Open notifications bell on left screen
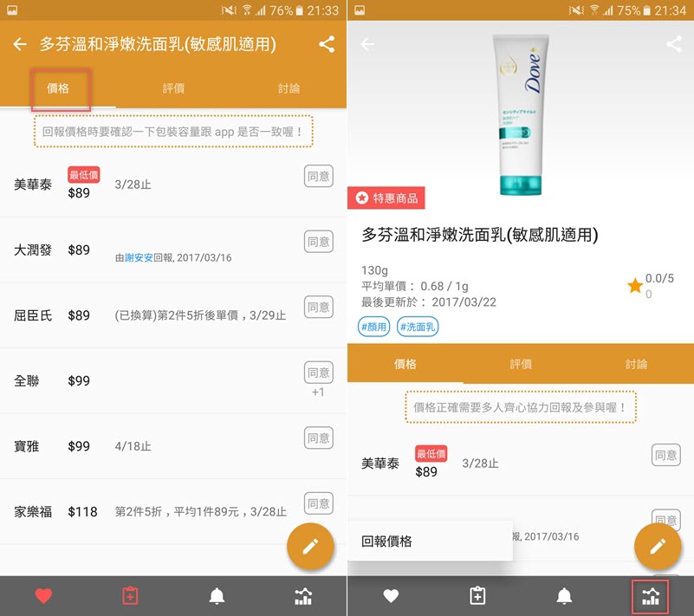The width and height of the screenshot is (694, 616). tap(217, 596)
